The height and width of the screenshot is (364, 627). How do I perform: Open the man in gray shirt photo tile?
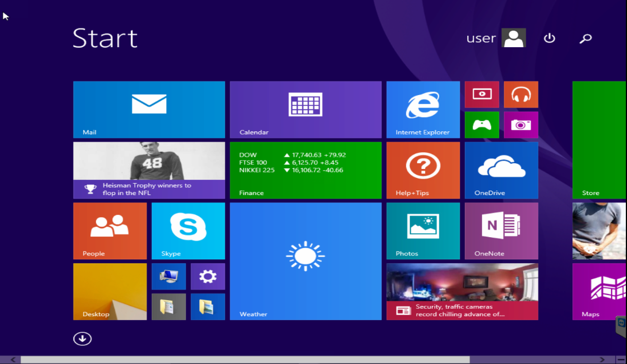[x=600, y=231]
